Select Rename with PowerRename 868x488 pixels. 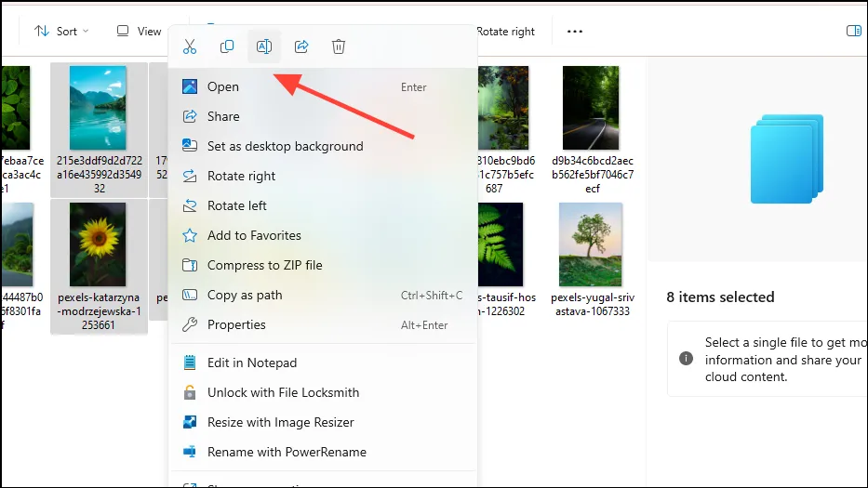[286, 452]
